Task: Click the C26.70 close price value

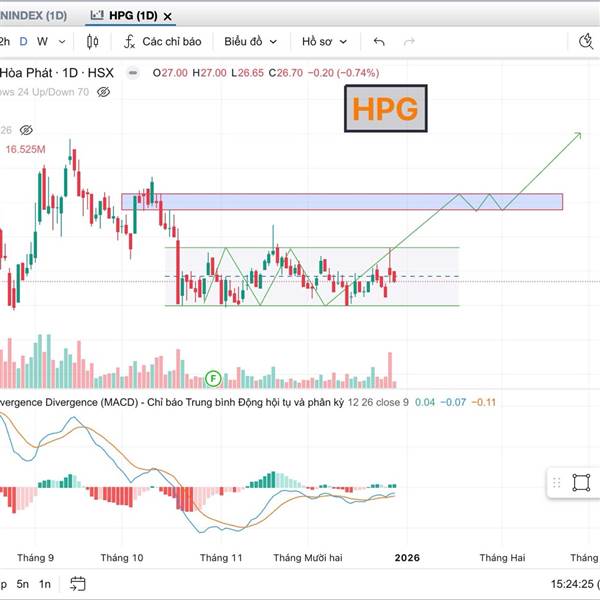Action: coord(285,73)
